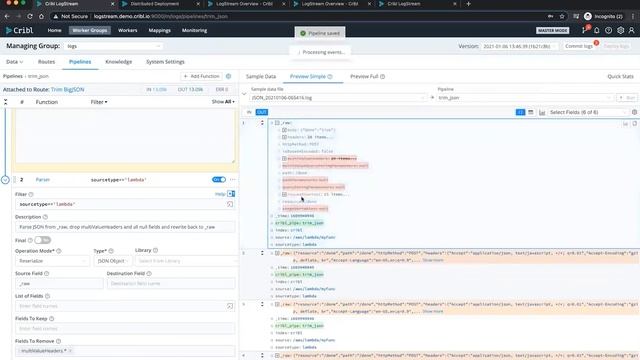
Task: Collapse the Parser function with the circled chevron
Action: [5, 180]
